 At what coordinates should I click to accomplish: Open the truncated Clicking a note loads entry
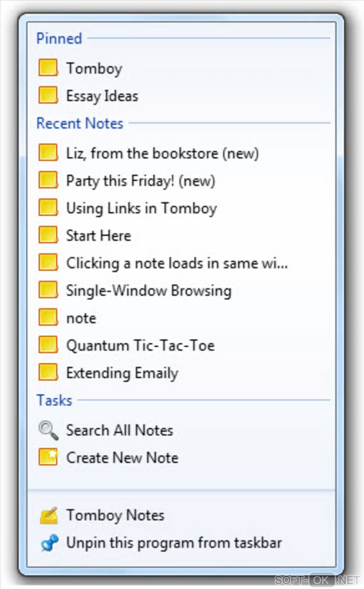(177, 263)
